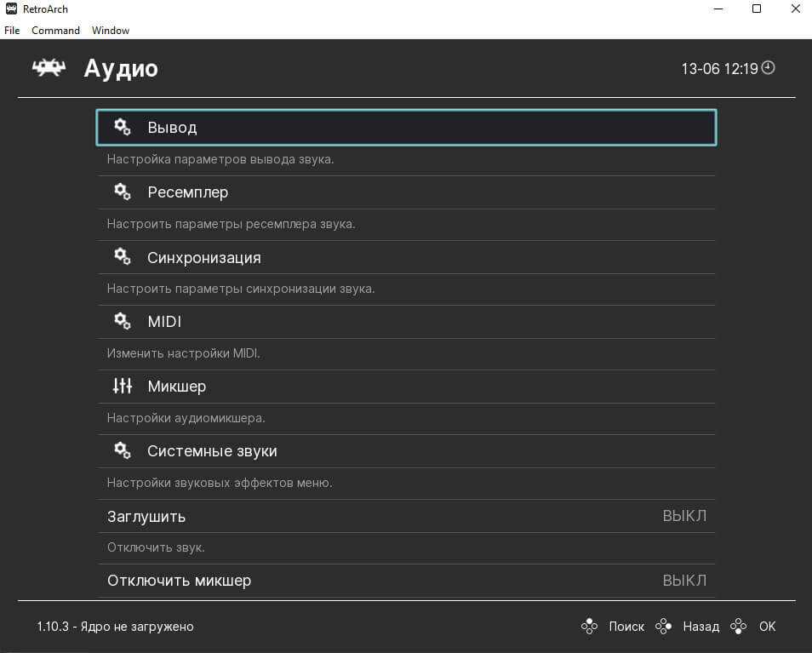Click the clock icon next to time

click(x=769, y=68)
